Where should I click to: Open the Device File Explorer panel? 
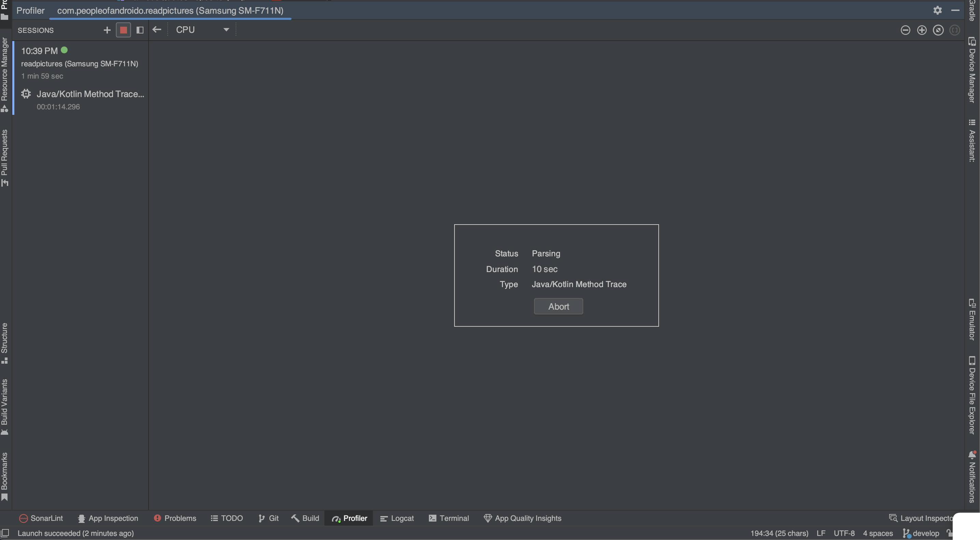pos(972,395)
